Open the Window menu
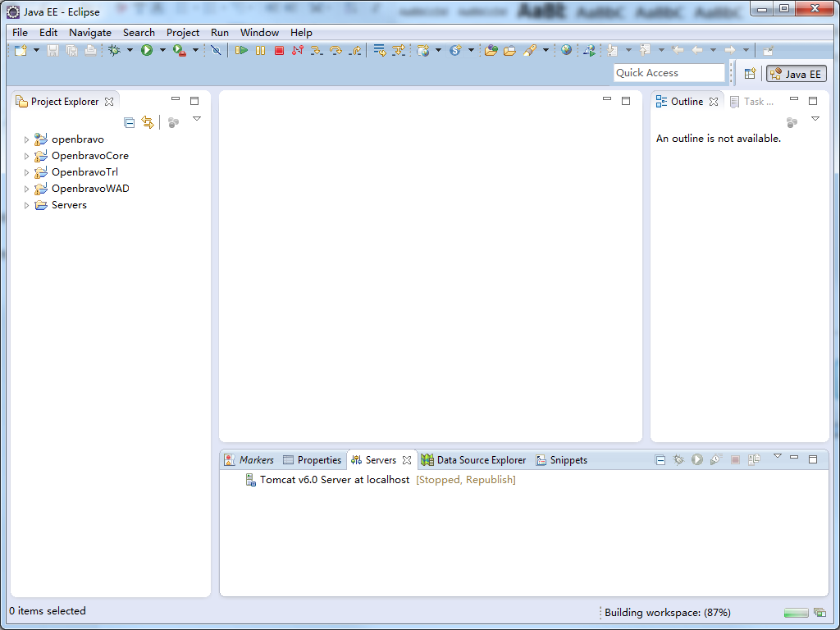The image size is (840, 630). point(259,33)
